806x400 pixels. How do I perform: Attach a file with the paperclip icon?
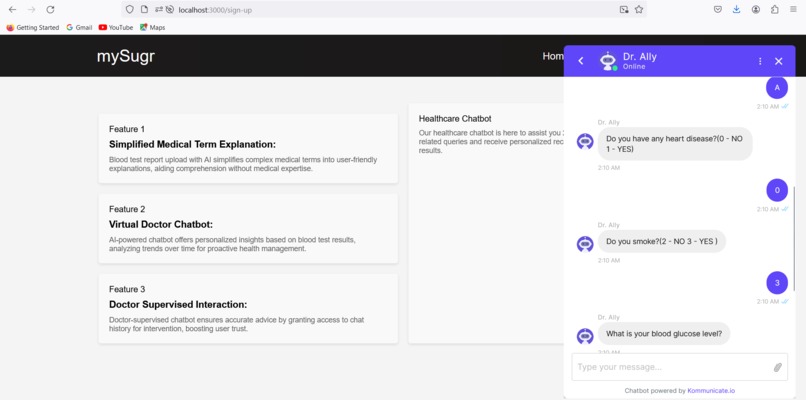pos(778,367)
